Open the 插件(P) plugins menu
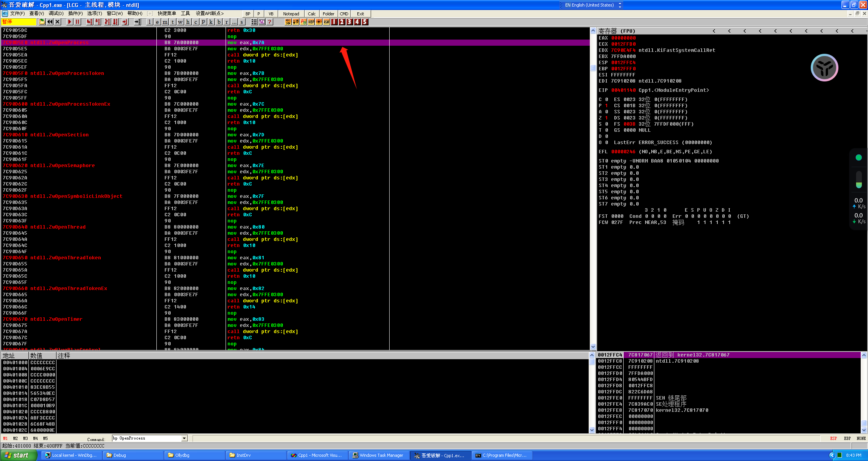 click(75, 13)
